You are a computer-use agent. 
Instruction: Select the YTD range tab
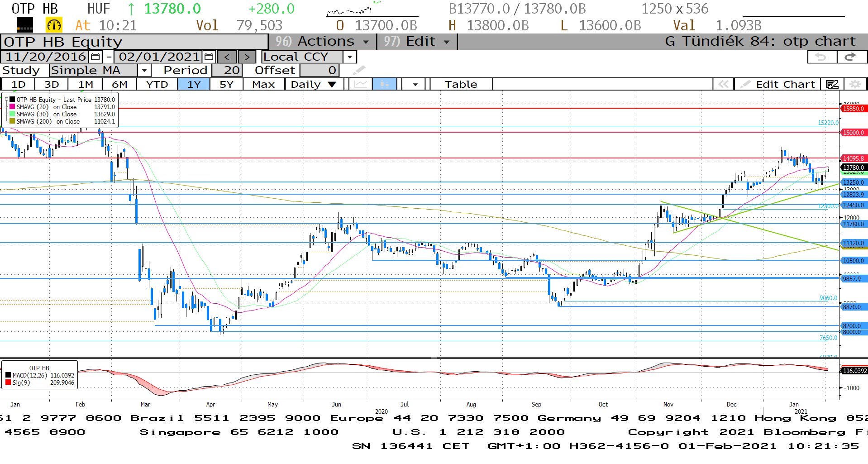(x=157, y=84)
